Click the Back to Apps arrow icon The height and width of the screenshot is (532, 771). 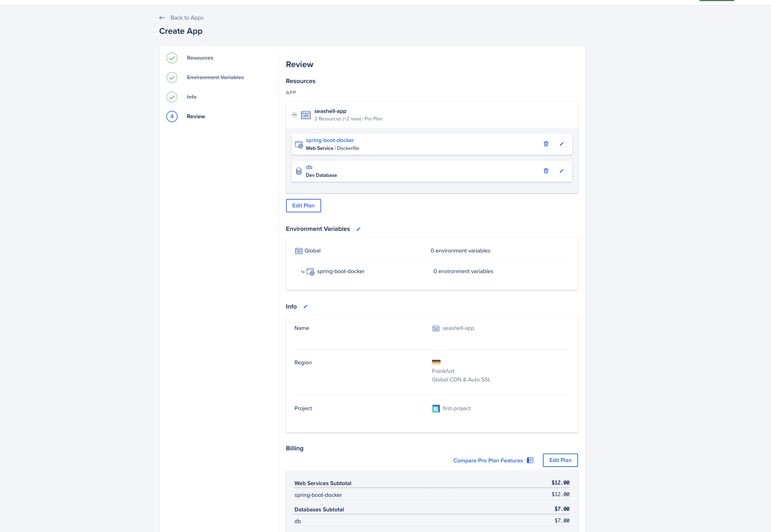pos(162,18)
